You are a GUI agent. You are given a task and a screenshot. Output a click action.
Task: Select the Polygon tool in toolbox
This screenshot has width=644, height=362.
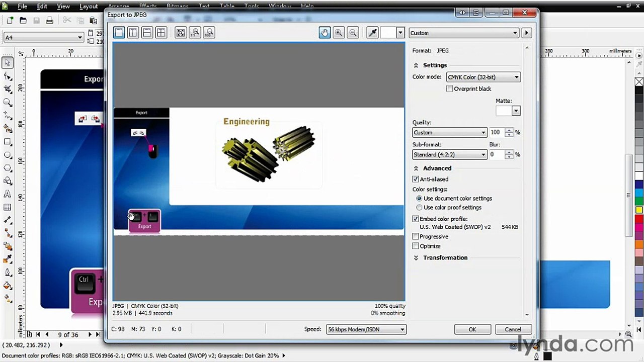[x=8, y=168]
